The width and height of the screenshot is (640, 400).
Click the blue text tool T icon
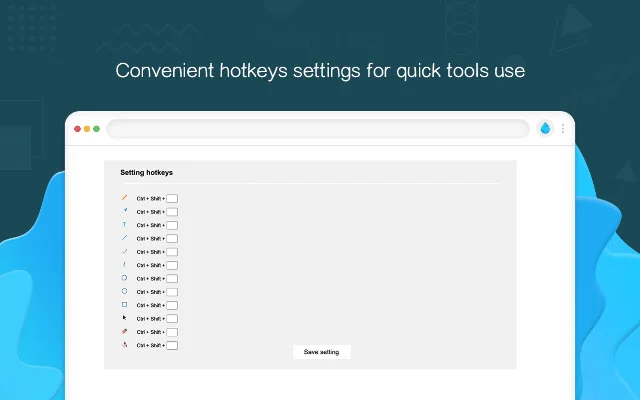124,224
